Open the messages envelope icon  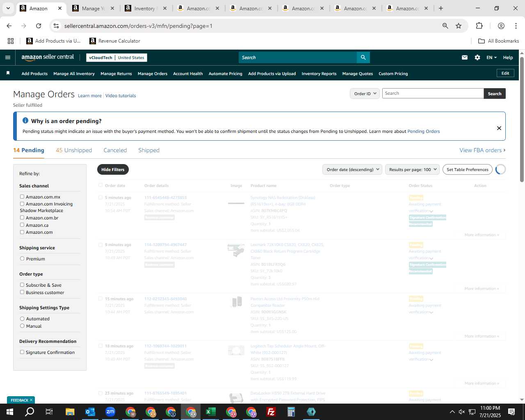465,57
